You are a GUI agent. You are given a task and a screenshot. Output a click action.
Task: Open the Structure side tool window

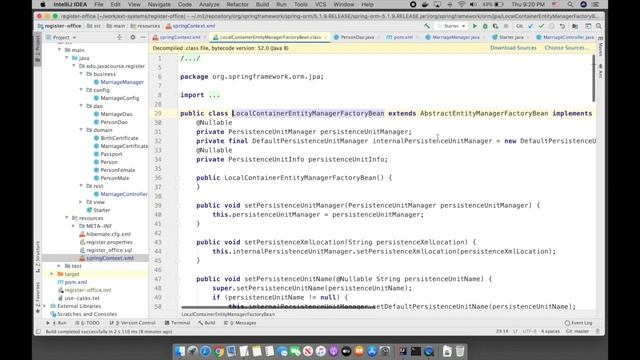[x=38, y=256]
